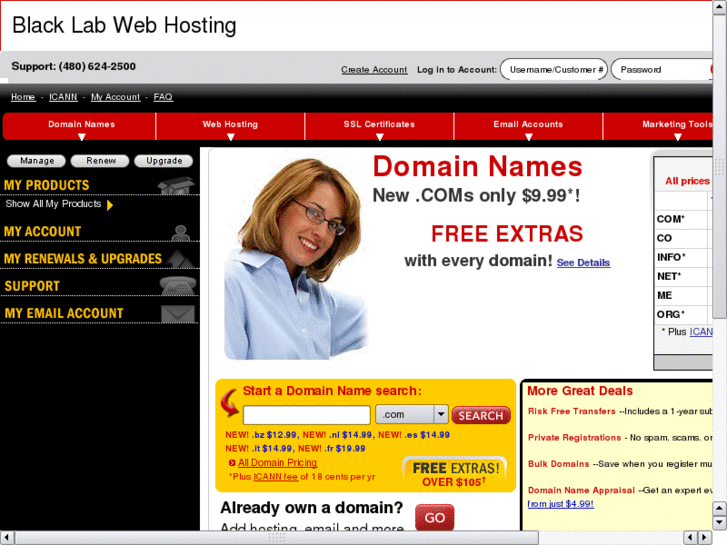Click the My Account person icon
The height and width of the screenshot is (545, 727).
[180, 233]
